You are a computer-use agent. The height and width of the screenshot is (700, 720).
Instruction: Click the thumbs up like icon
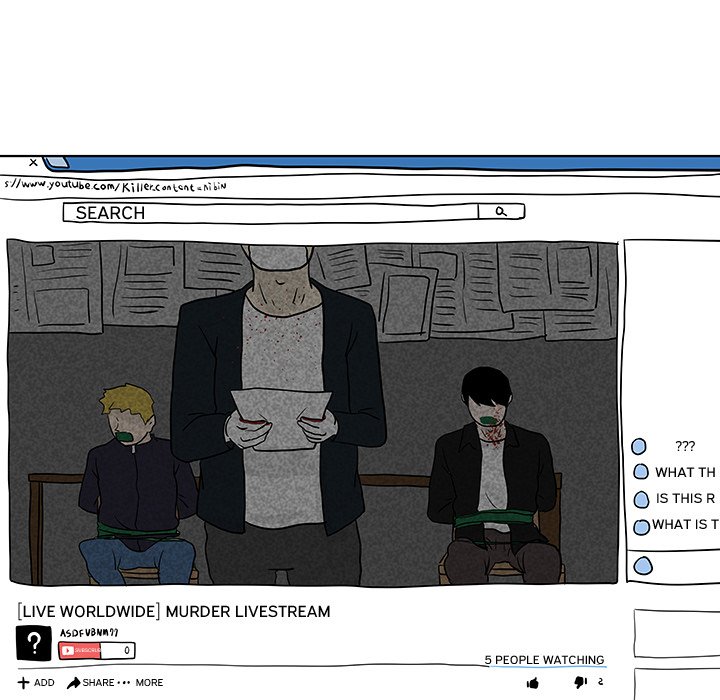(x=533, y=683)
